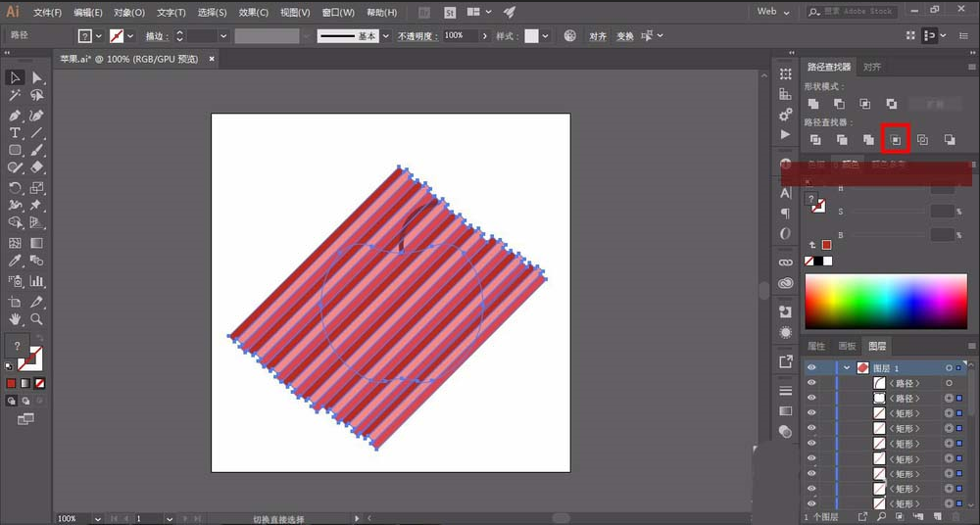Open the stroke weight dropdown
Viewport: 980px width, 525px height.
tap(223, 36)
